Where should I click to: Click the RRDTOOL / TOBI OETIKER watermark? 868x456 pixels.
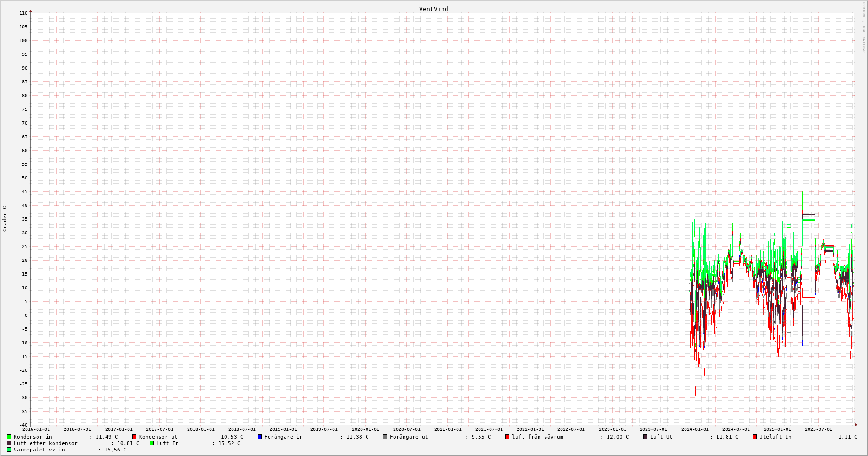(863, 27)
